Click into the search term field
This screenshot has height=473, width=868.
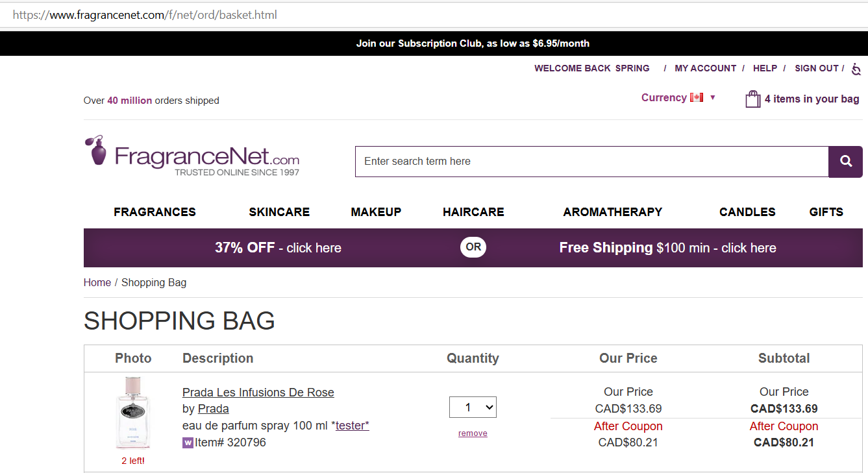coord(591,162)
